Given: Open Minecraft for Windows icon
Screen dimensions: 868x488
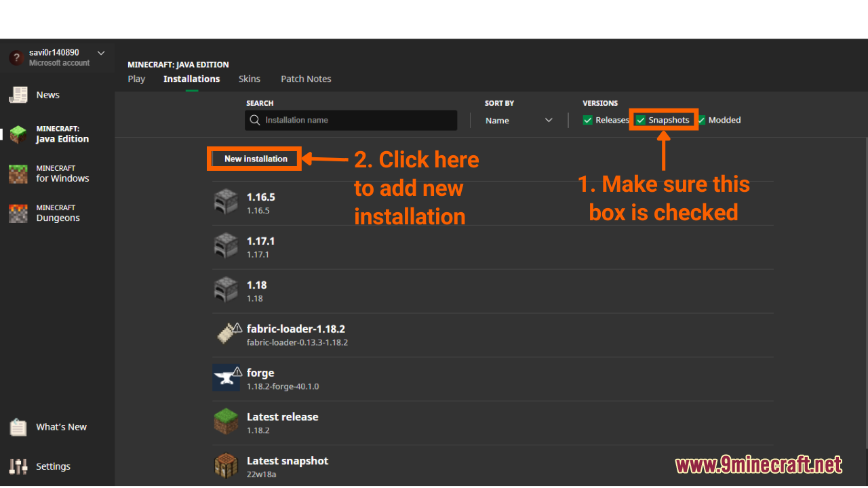Looking at the screenshot, I should (x=18, y=174).
